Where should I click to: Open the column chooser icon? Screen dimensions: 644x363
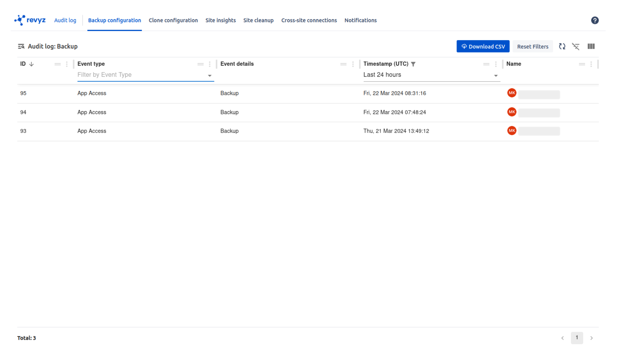click(x=591, y=46)
